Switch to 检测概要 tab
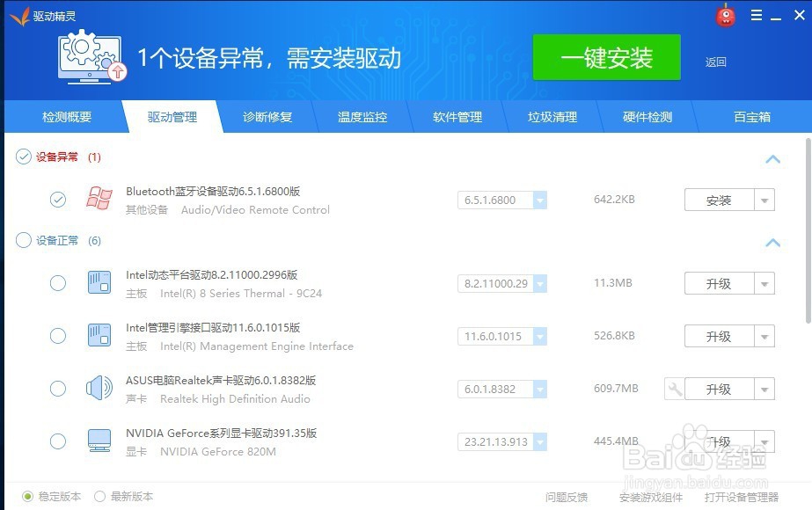This screenshot has width=812, height=510. coord(67,117)
